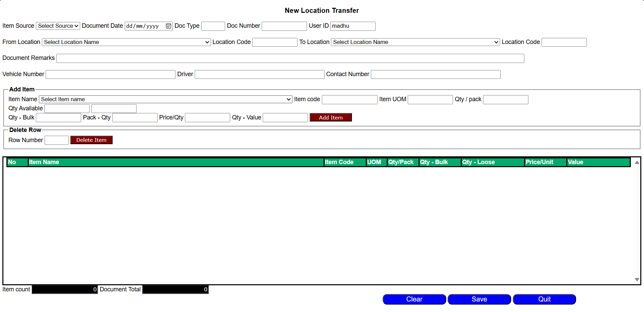Click into the Contact Number field

tap(435, 74)
